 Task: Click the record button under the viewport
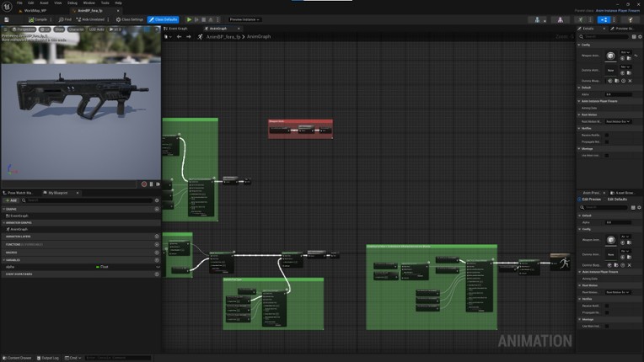click(144, 184)
